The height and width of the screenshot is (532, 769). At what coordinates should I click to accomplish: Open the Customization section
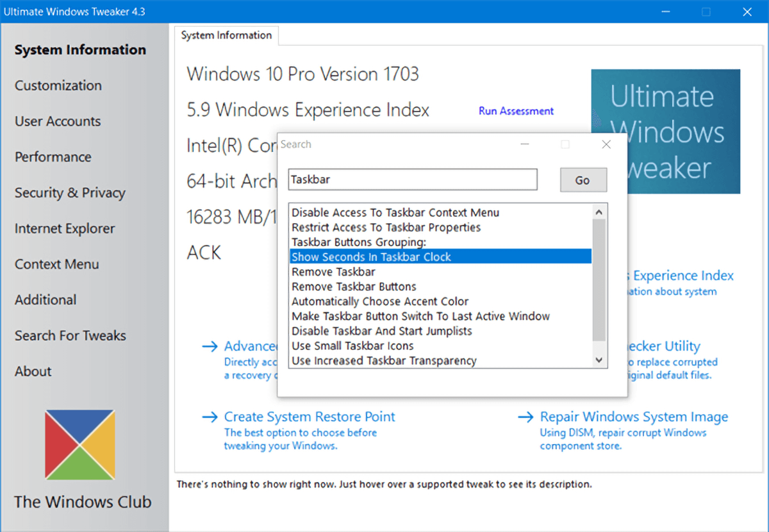coord(58,85)
